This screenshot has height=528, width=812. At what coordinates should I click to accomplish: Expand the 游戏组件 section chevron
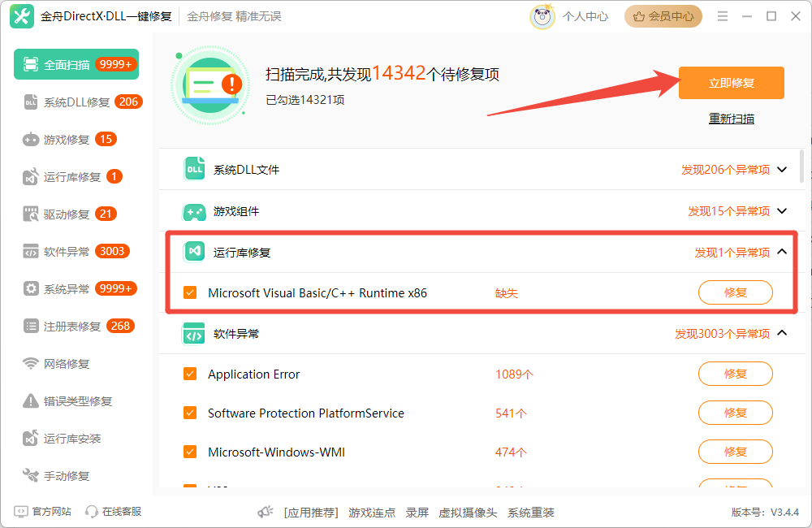[x=782, y=211]
